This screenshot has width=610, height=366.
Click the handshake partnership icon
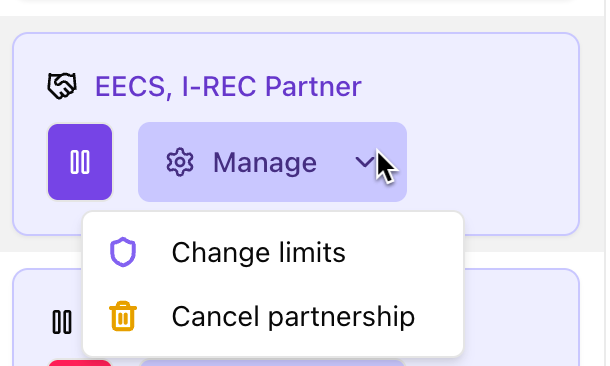tap(62, 86)
